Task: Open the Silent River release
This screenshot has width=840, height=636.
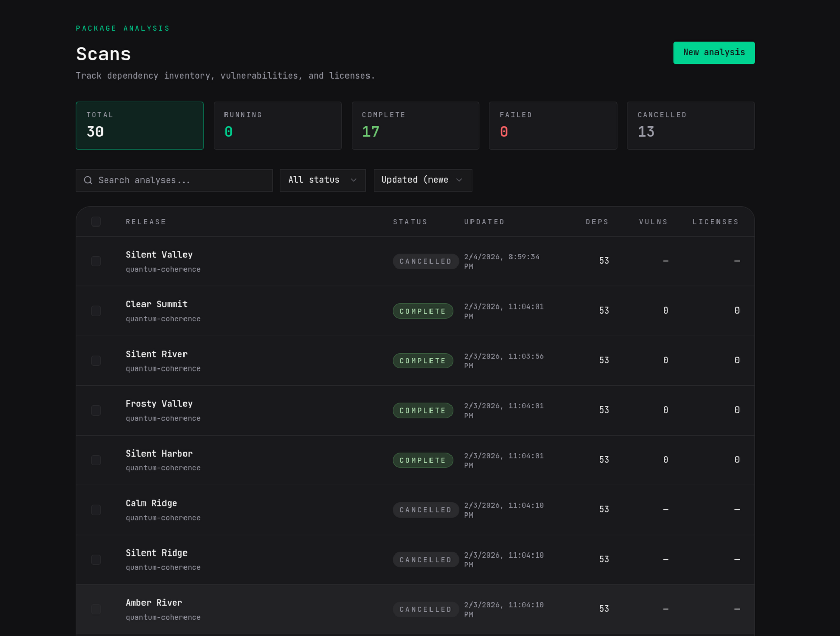Action: [156, 354]
